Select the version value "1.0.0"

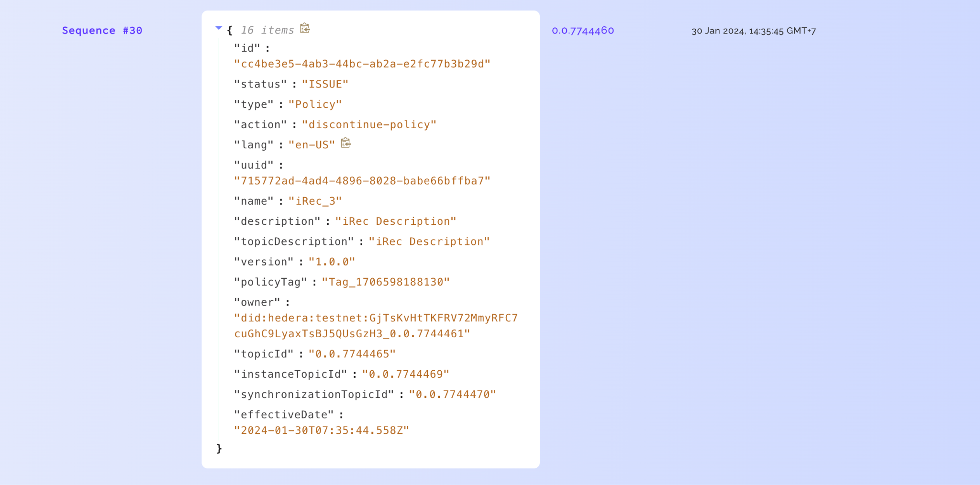coord(332,262)
